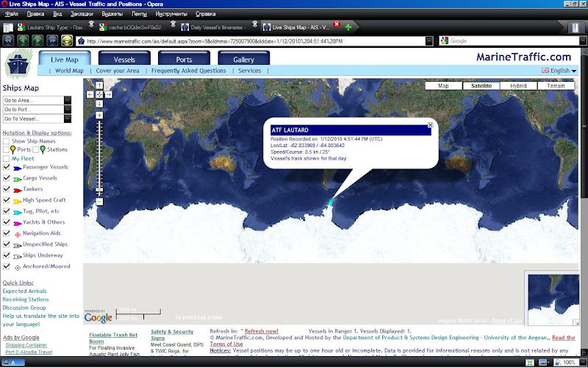Click the Opera page zoom 100% control
Image resolution: width=588 pixels, height=368 pixels.
[x=569, y=362]
